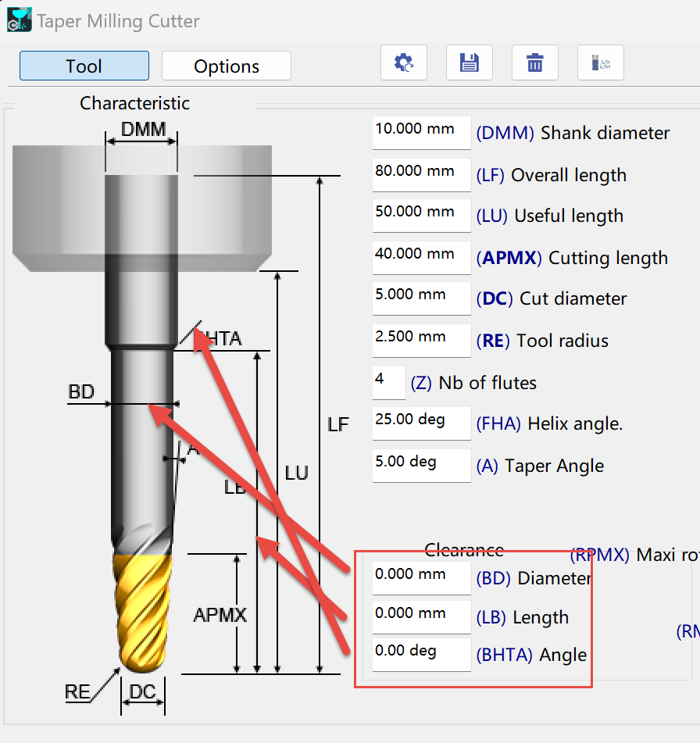This screenshot has height=743, width=700.
Task: Edit the Nb of flutes value
Action: tap(388, 382)
